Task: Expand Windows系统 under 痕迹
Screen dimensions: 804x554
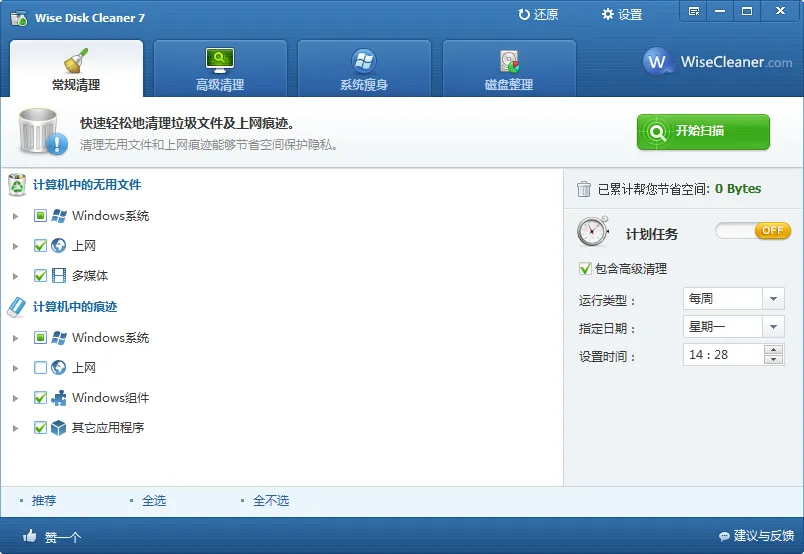Action: click(15, 338)
